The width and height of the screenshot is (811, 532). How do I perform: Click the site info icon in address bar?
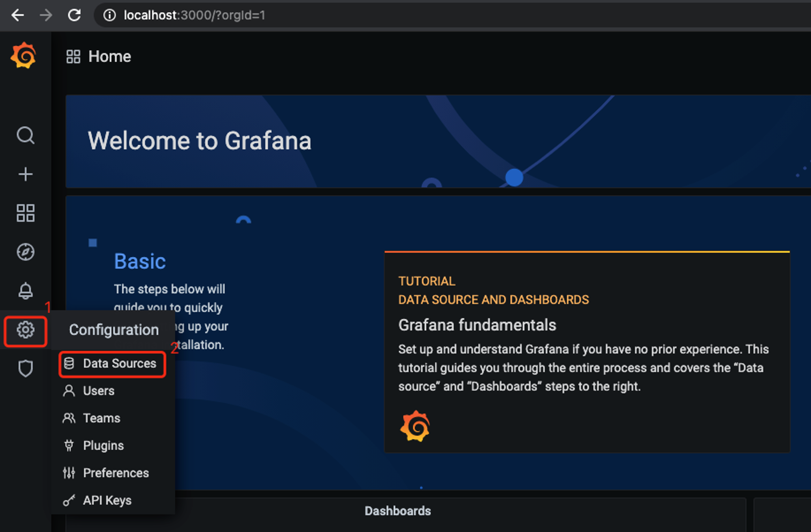click(109, 15)
